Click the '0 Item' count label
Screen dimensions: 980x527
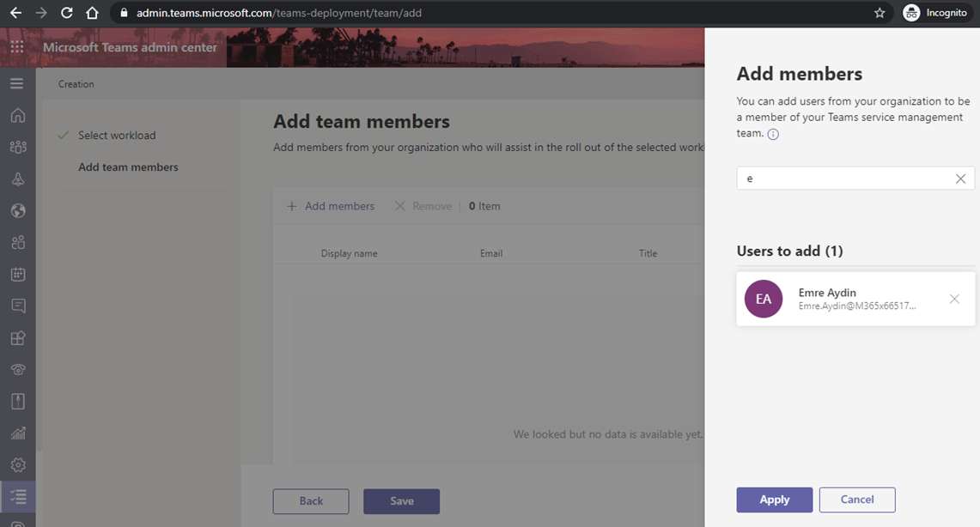pyautogui.click(x=484, y=206)
